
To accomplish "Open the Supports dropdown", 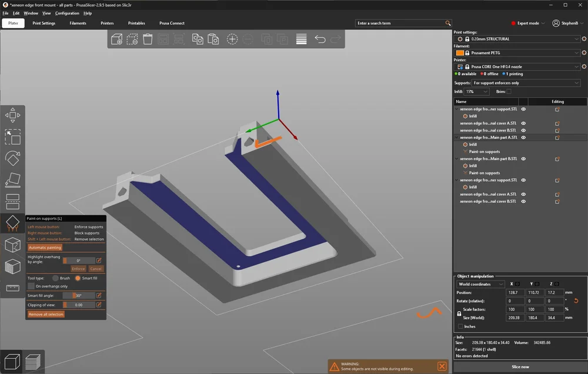I will pos(526,83).
